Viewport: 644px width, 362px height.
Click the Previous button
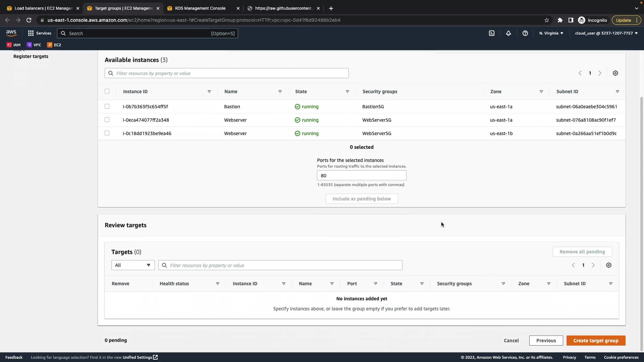point(546,340)
